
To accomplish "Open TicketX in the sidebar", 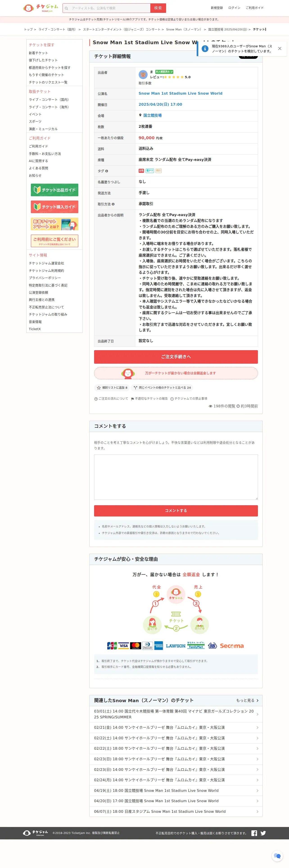I will [x=35, y=329].
